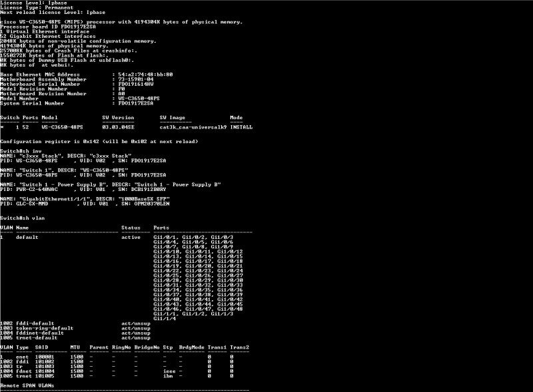Screen dimensions: 533x392
Task: Click the 'SAID' column header
Action: coord(41,347)
